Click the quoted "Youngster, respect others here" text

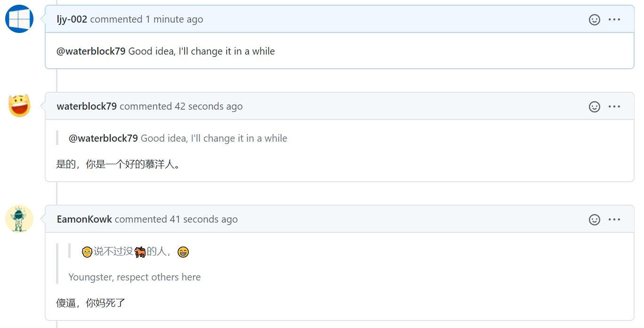point(135,277)
